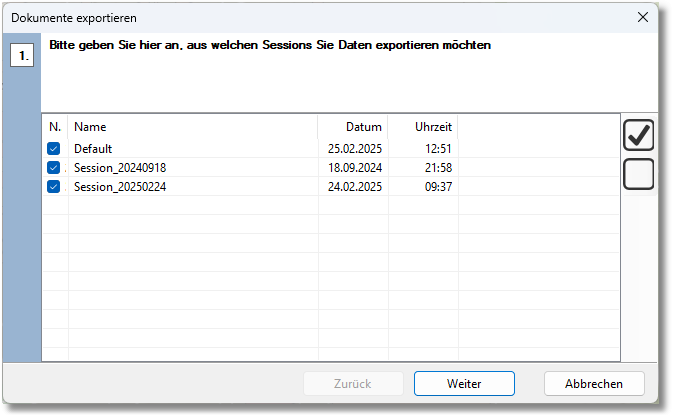Uncheck the Default session checkbox

point(54,149)
